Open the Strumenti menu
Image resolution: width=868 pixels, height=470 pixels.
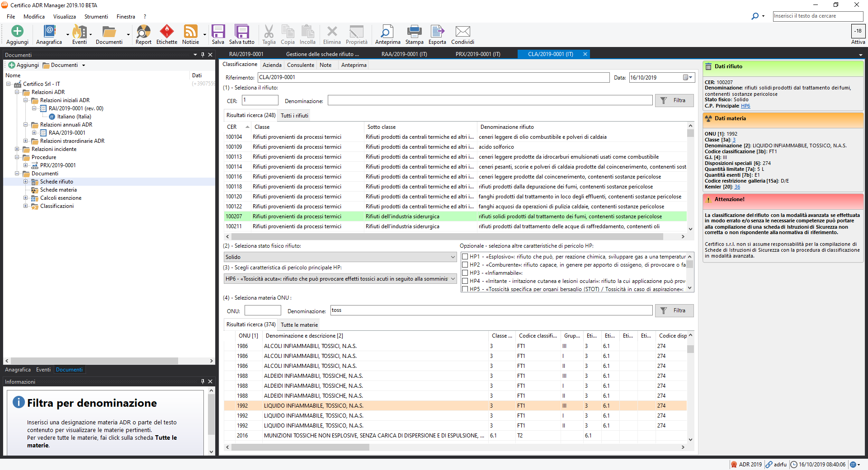coord(96,17)
